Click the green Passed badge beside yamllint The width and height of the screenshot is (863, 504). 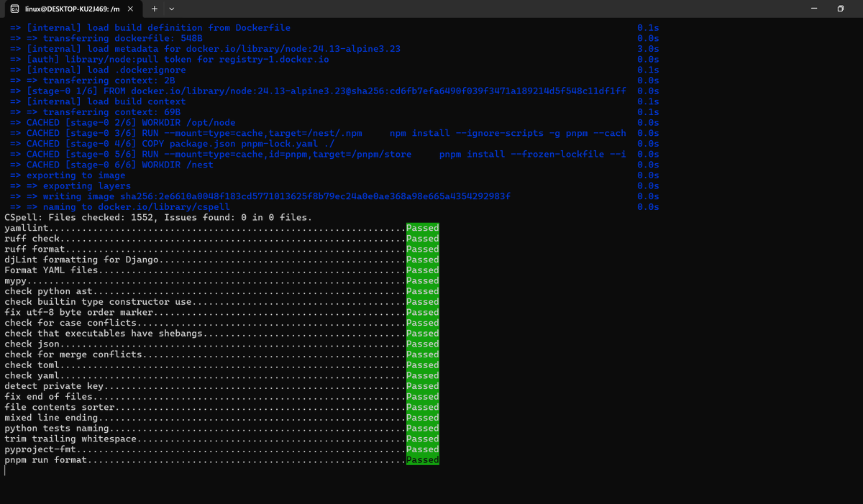(422, 228)
